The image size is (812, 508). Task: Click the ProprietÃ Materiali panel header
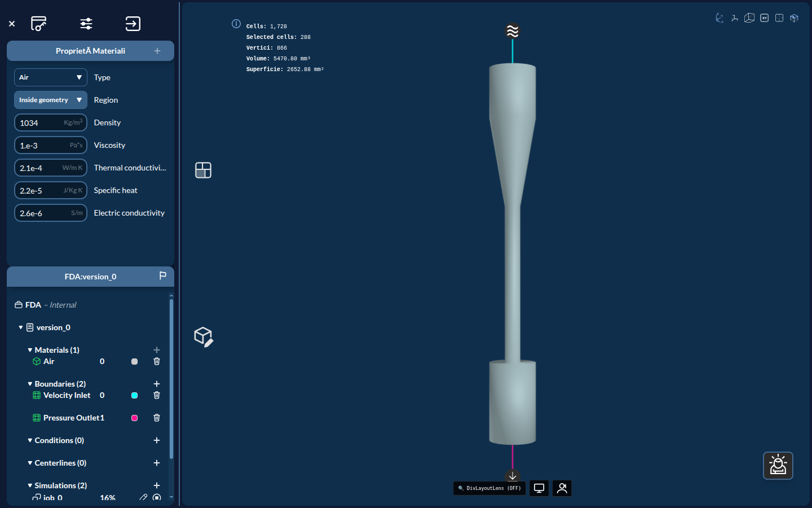[x=90, y=51]
